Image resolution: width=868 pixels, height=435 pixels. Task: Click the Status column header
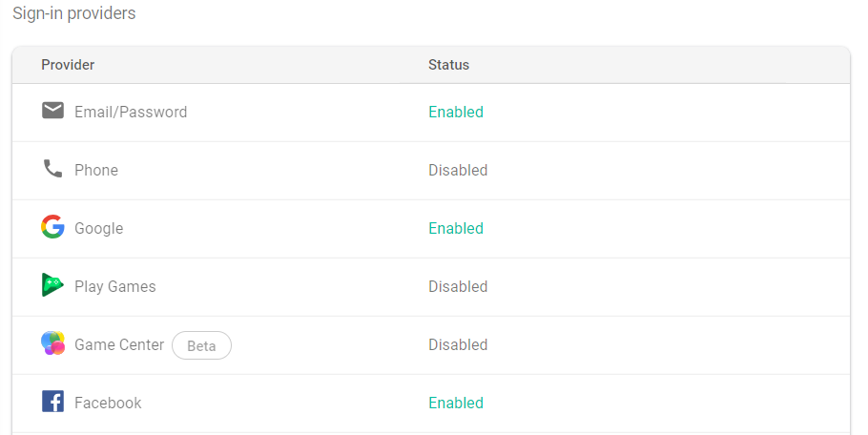coord(448,65)
